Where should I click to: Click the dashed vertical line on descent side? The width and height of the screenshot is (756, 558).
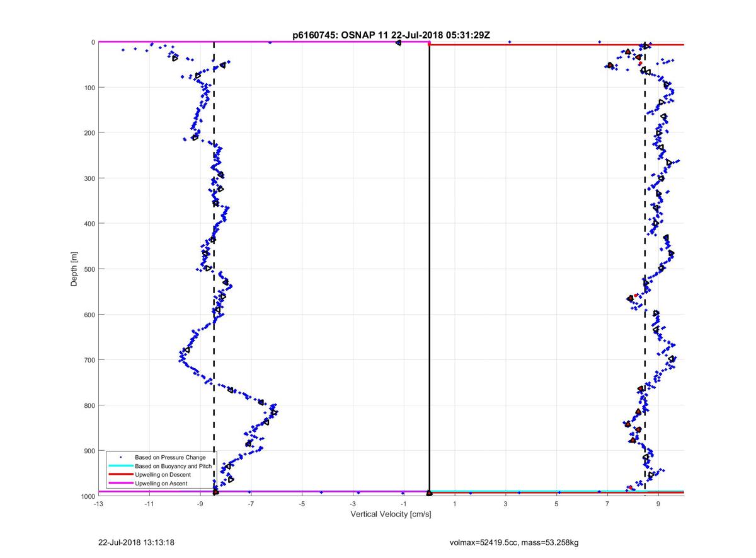tap(645, 269)
